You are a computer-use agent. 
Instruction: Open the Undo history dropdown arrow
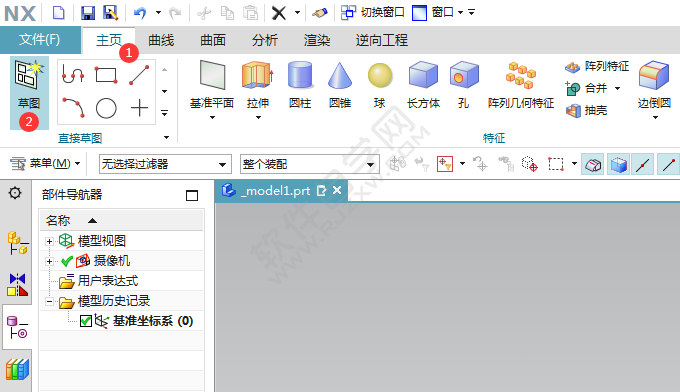[158, 13]
